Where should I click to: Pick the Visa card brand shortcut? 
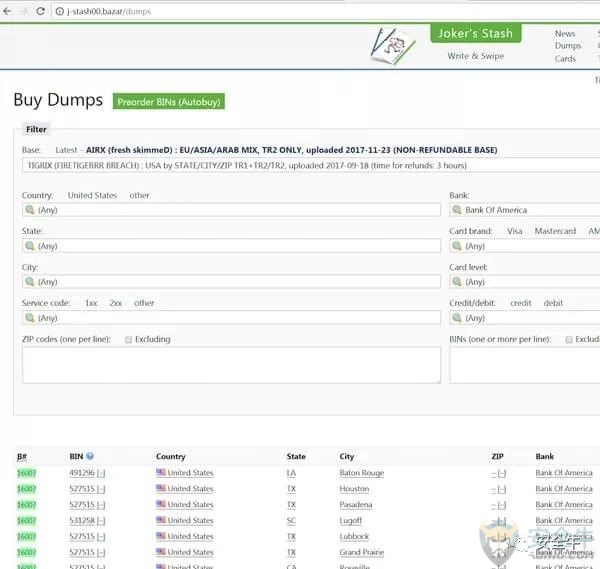click(515, 231)
